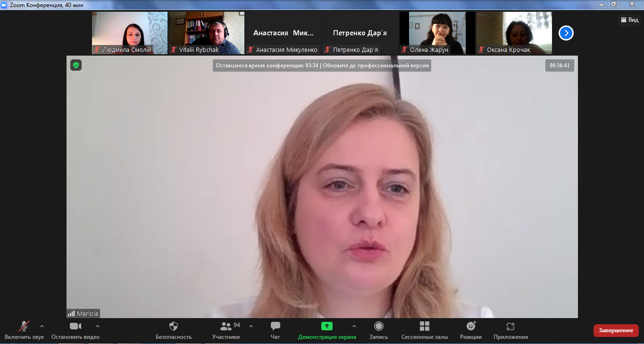
Task: Click the Включить звук label
Action: tap(25, 337)
